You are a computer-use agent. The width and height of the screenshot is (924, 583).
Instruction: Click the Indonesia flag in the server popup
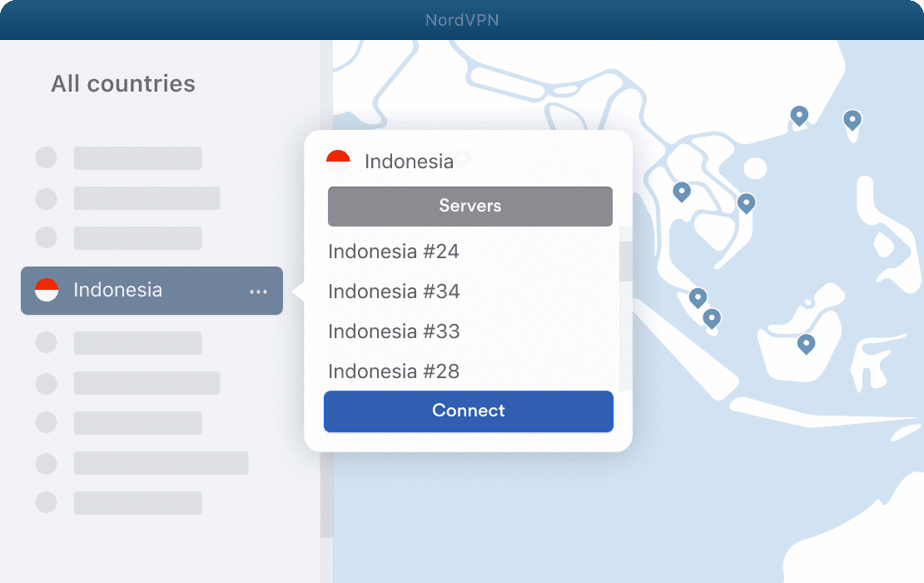338,159
